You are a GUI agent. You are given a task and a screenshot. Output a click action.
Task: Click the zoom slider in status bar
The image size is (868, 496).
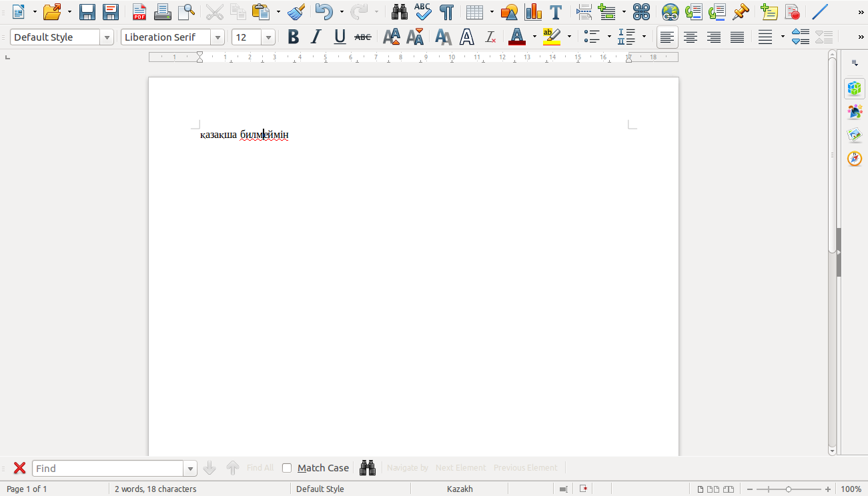pyautogui.click(x=788, y=489)
